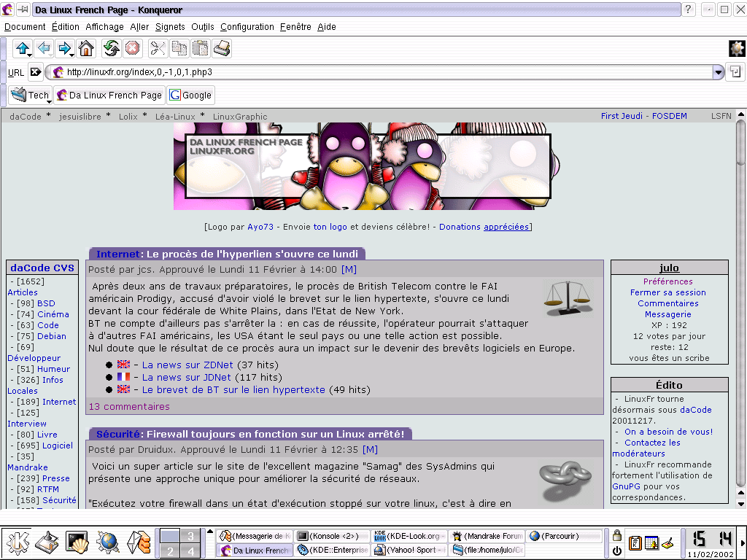Open the Fenêtre menu
Screen dimensions: 747x560
[295, 27]
